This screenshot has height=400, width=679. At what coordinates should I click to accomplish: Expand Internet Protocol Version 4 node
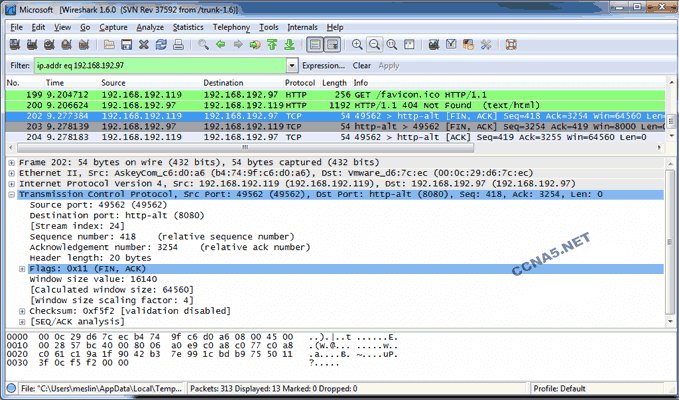pos(12,184)
